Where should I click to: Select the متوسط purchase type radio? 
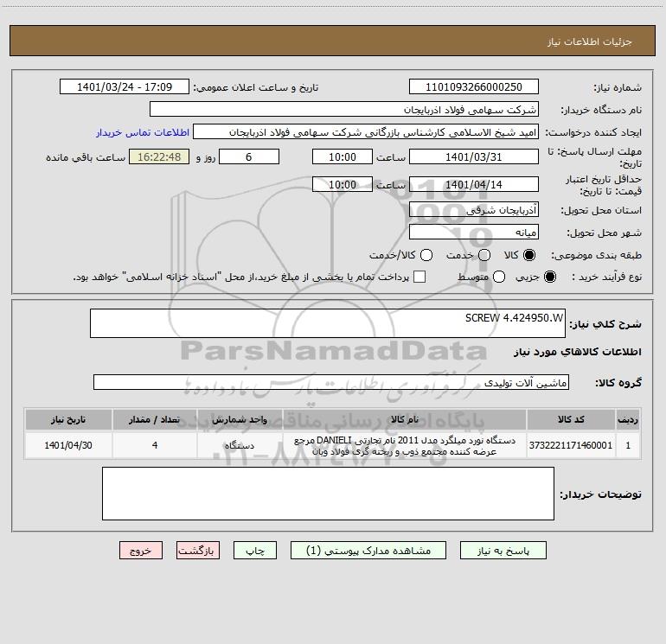499,277
